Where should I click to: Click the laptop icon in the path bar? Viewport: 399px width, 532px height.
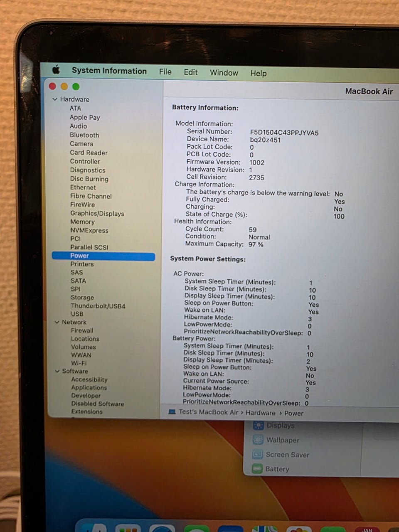click(x=172, y=412)
